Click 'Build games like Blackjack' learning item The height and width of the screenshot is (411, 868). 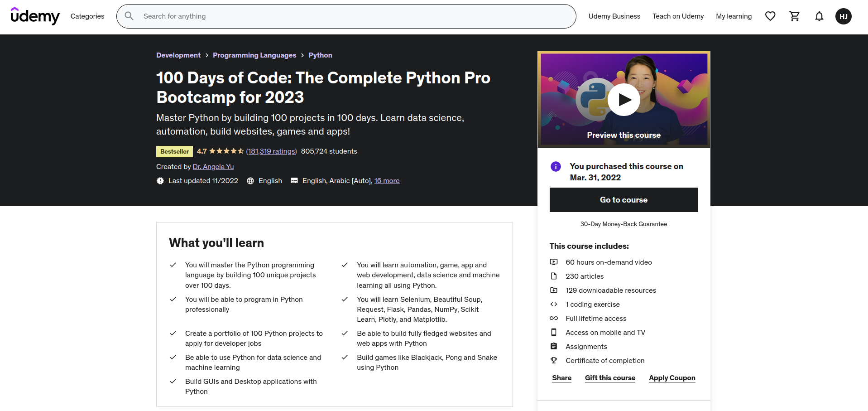(427, 363)
